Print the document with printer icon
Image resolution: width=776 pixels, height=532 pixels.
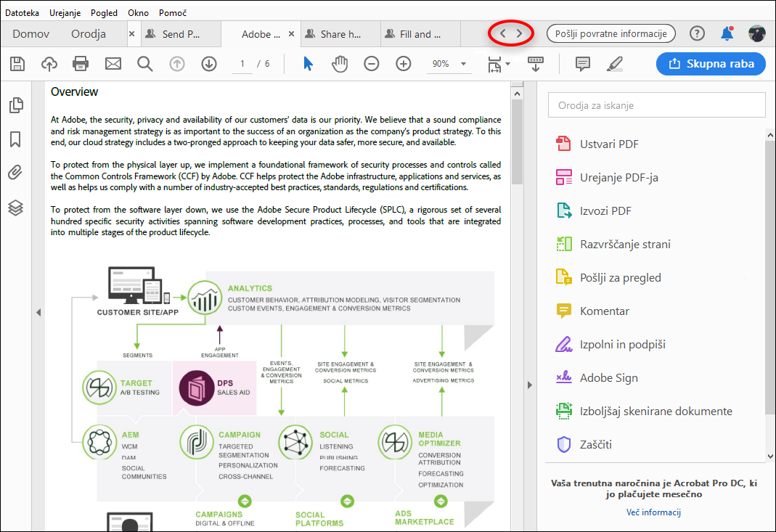(81, 64)
